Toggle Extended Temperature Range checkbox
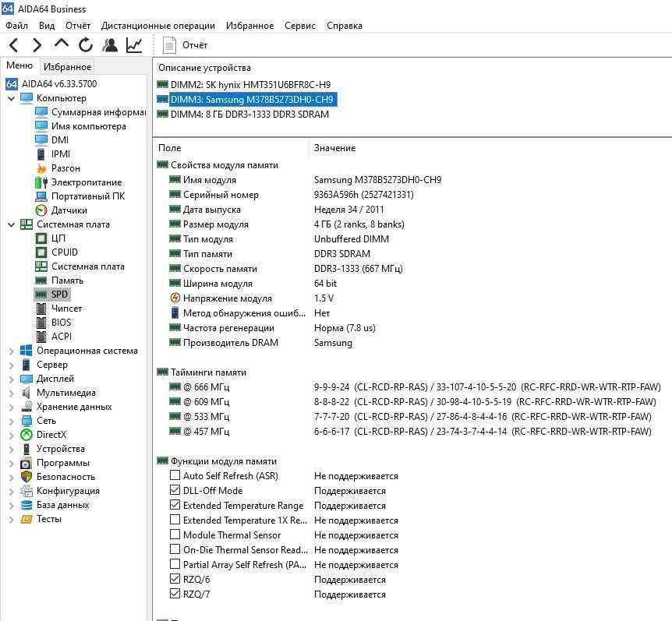 click(x=175, y=505)
